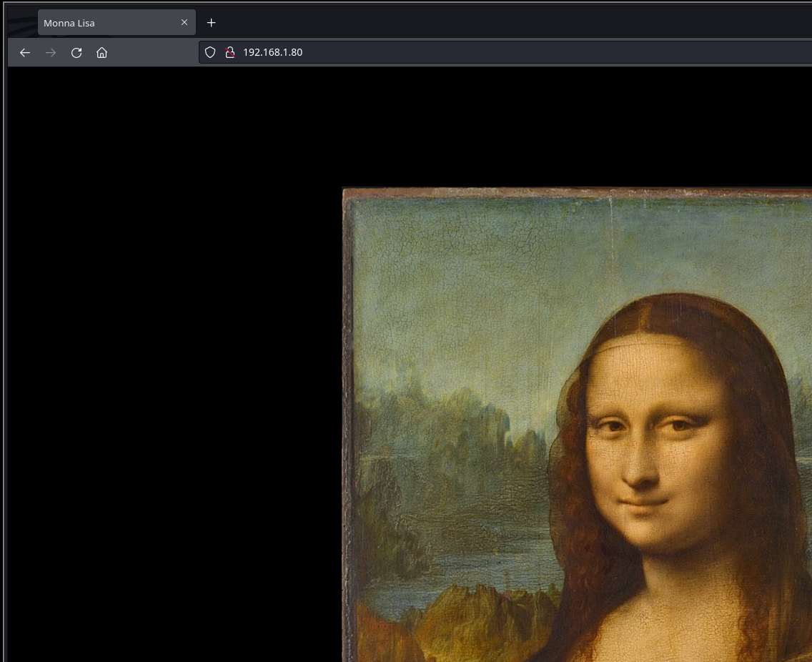Image resolution: width=812 pixels, height=662 pixels.
Task: Open the browser home page
Action: [102, 52]
